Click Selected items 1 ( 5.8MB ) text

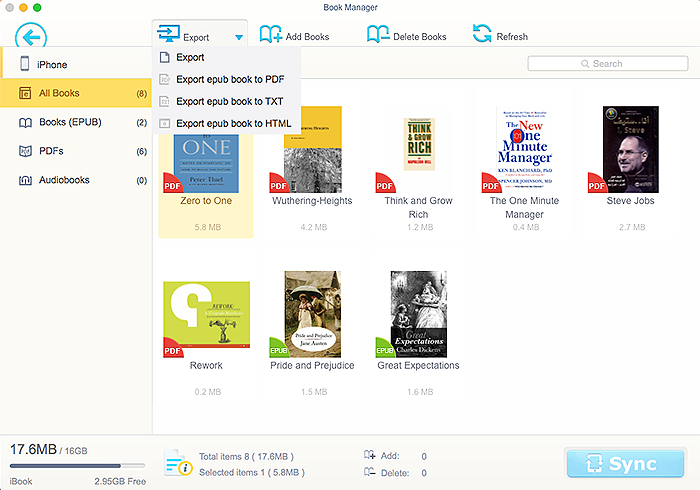[252, 472]
